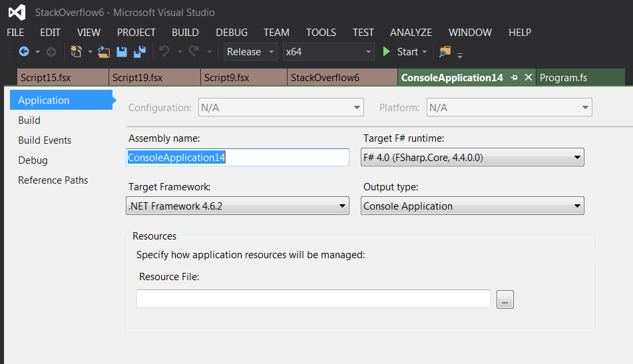Viewport: 633px width, 364px height.
Task: Click the Find in Files toolbar icon
Action: tap(445, 52)
